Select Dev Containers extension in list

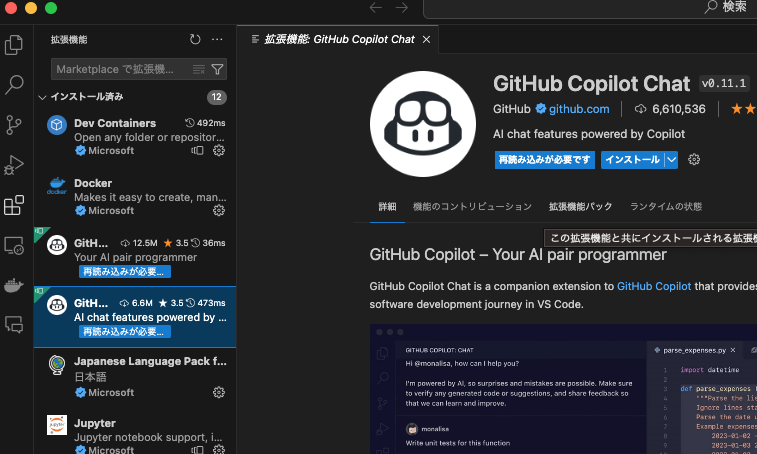[135, 137]
